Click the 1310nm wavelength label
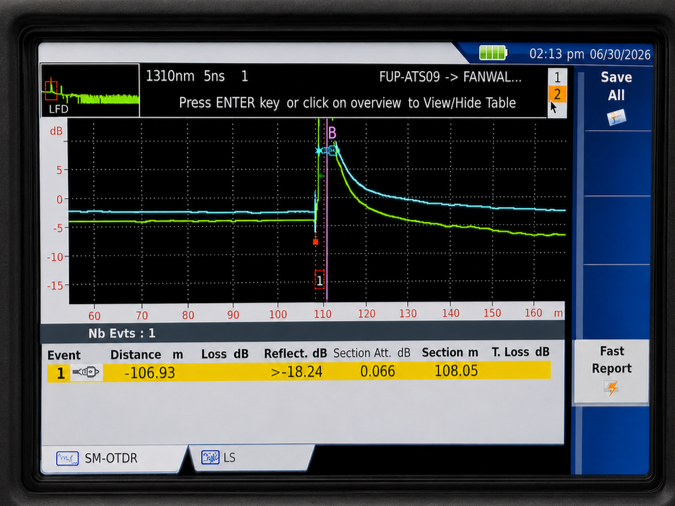675x506 pixels. (x=170, y=77)
